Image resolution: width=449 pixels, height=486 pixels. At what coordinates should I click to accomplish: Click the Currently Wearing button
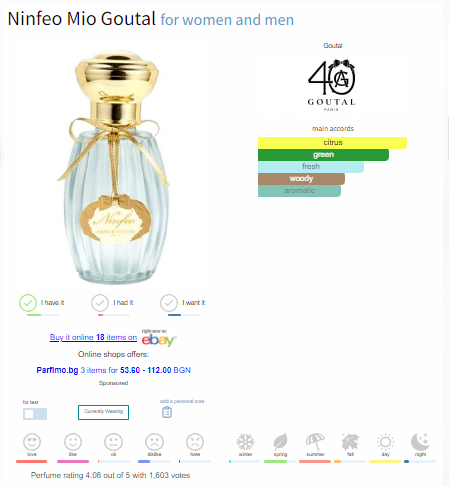coord(103,412)
